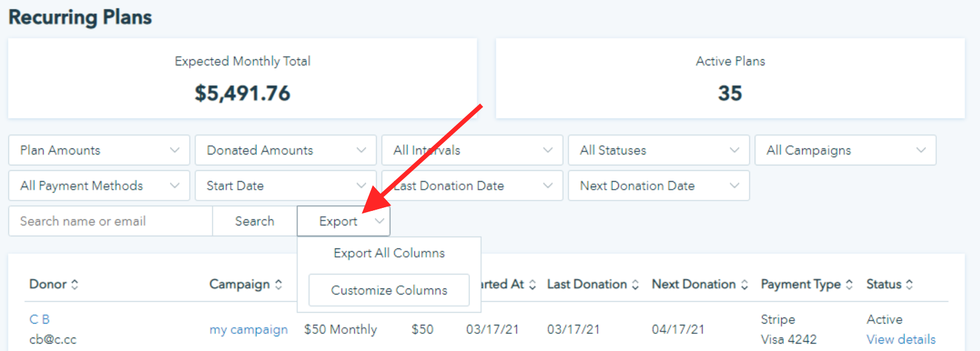Sort by Payment Type column arrows
980x351 pixels.
click(850, 284)
